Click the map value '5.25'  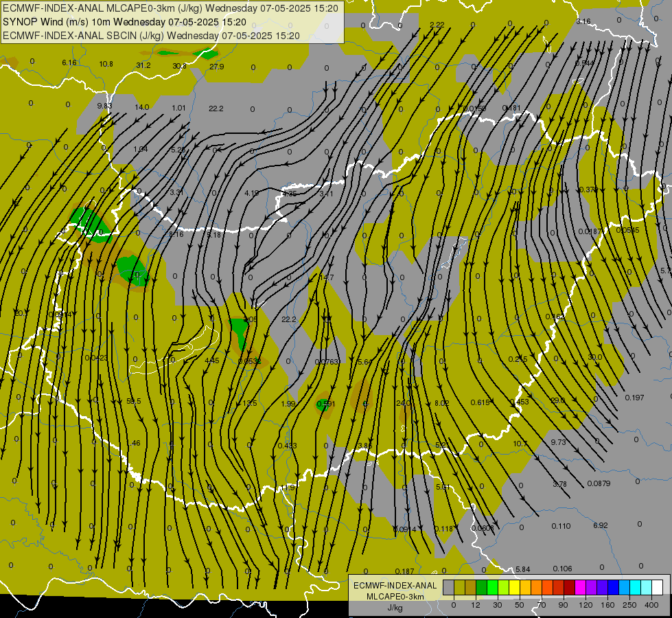(x=178, y=150)
